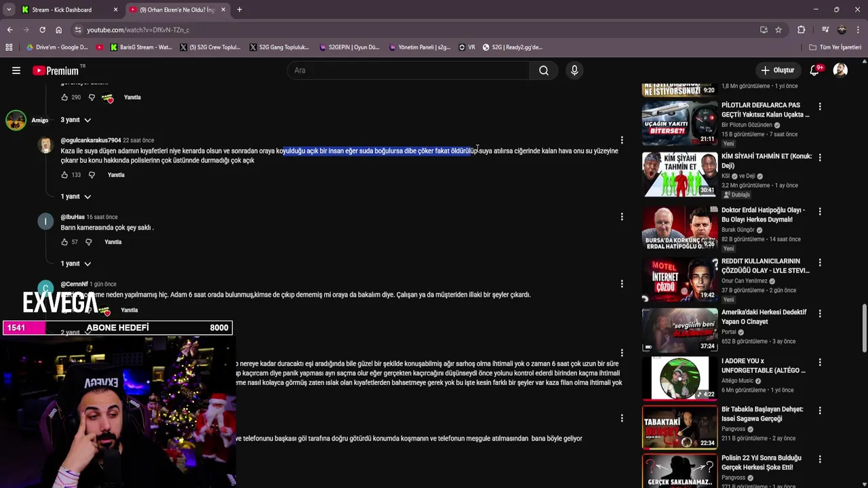
Task: Bookmark this page with star icon
Action: click(x=778, y=30)
